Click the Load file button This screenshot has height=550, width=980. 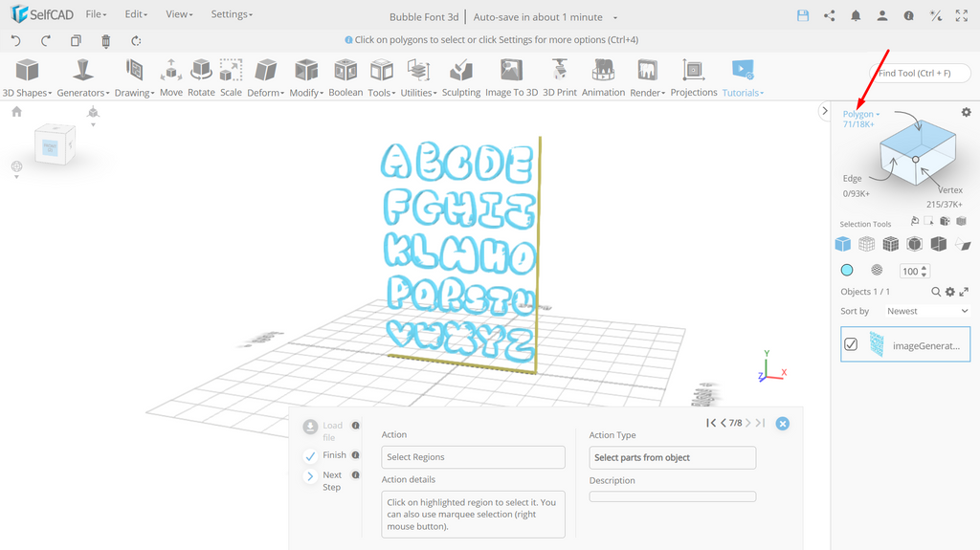[x=310, y=427]
